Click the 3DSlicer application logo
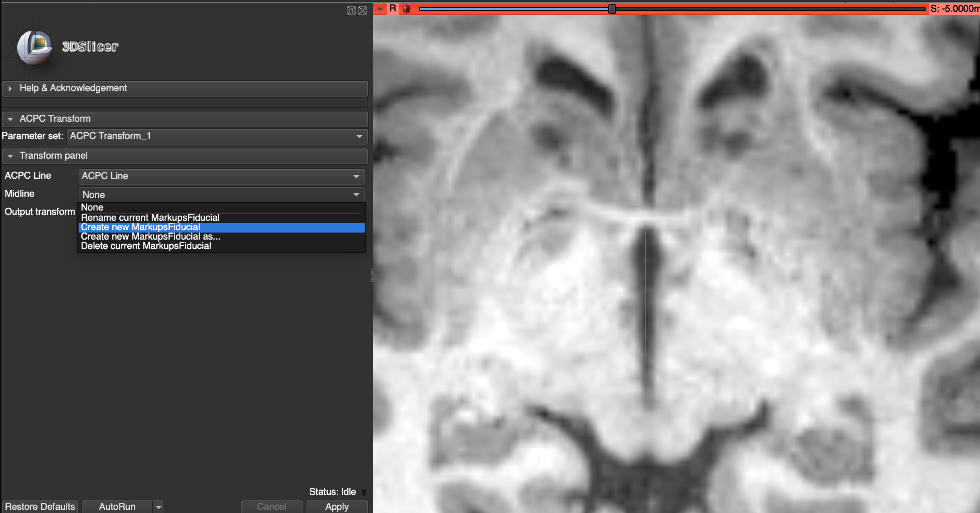The height and width of the screenshot is (513, 980). tap(35, 47)
